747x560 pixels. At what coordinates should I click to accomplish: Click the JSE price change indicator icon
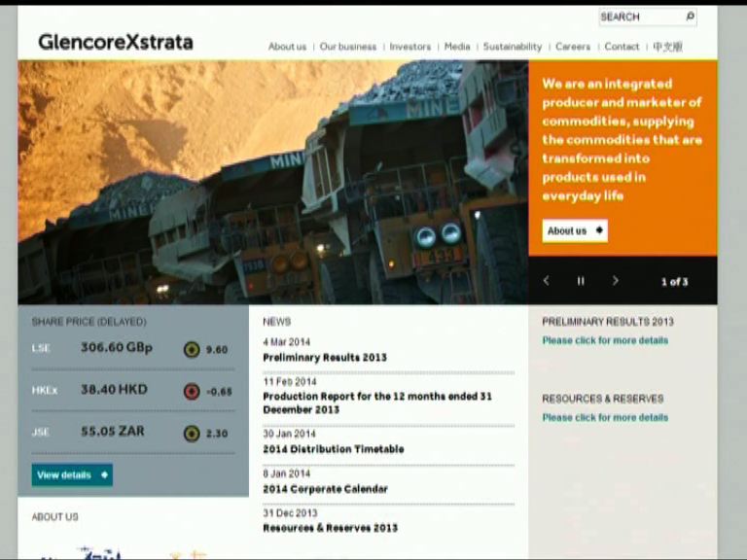192,434
